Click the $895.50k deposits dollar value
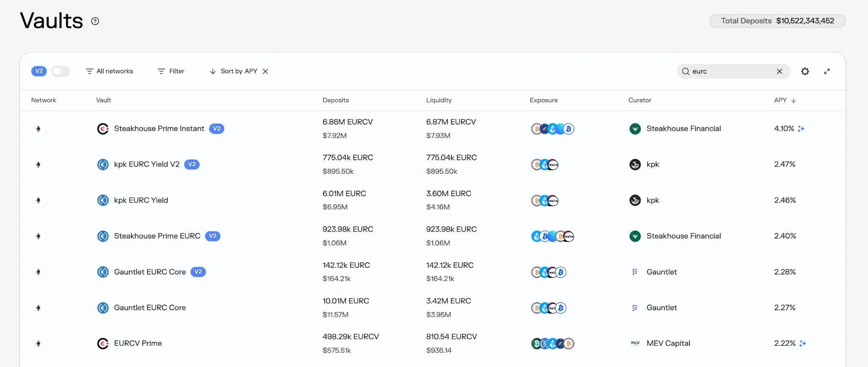 tap(338, 172)
